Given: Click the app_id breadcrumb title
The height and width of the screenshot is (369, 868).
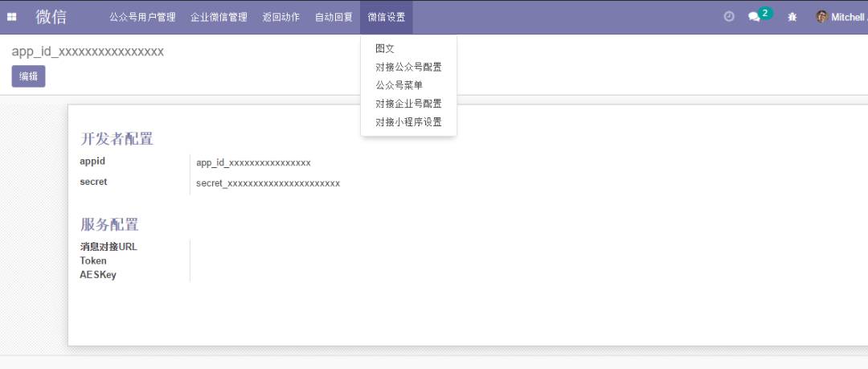Looking at the screenshot, I should pyautogui.click(x=88, y=51).
